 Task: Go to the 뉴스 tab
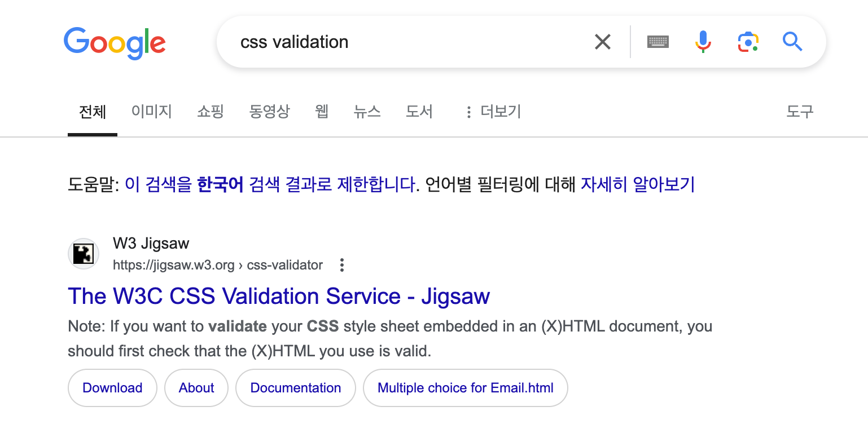367,112
